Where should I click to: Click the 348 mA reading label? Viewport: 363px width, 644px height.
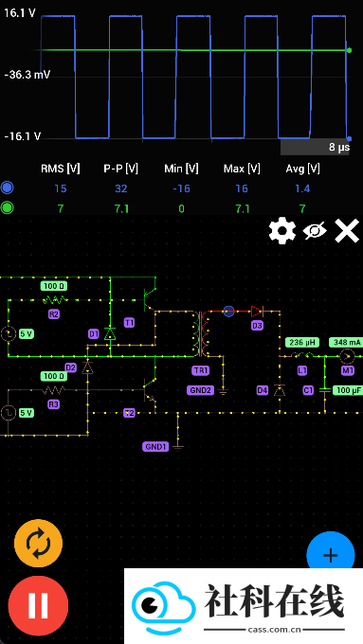[x=346, y=342]
